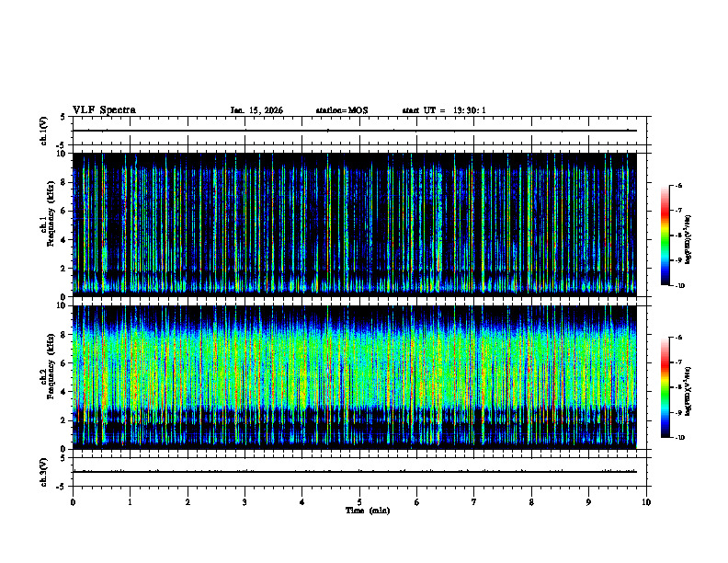Click the ch.1 spectrogram color bar
Viewport: 728px width, 563px height.
click(665, 236)
